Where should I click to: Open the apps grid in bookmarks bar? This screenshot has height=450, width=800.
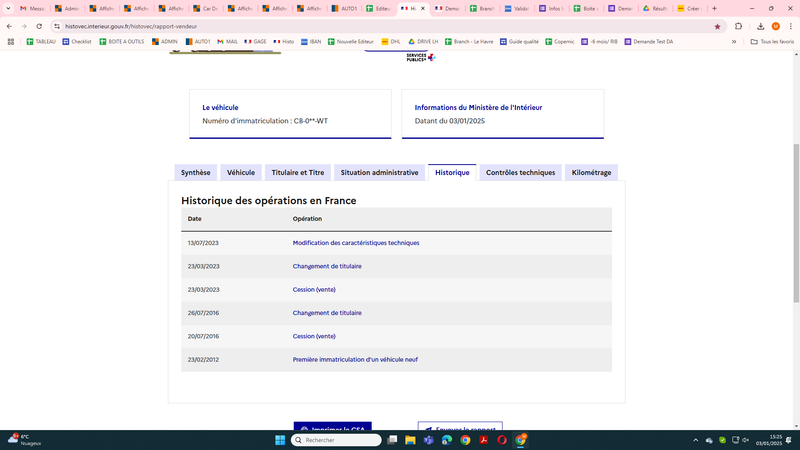[x=11, y=42]
